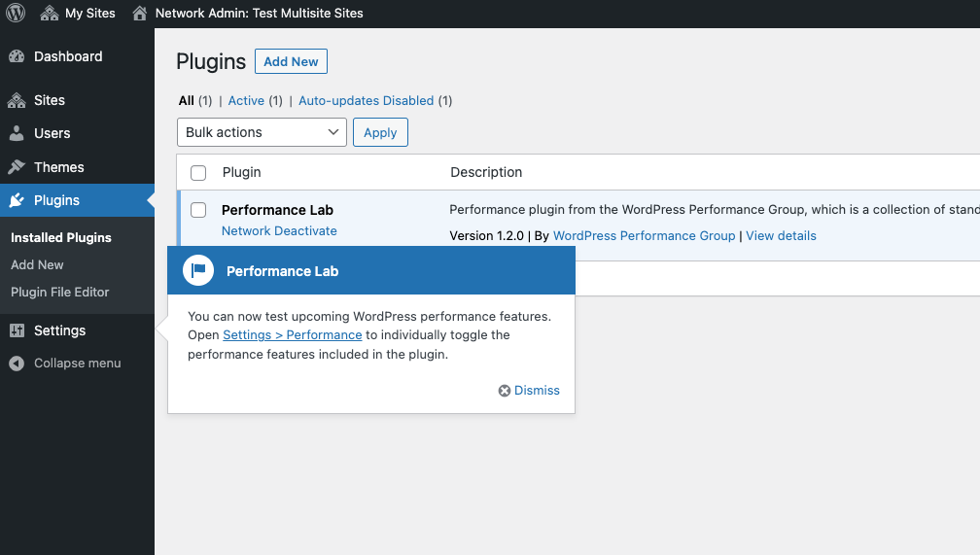This screenshot has width=980, height=555.
Task: Dismiss the Performance Lab pointer
Action: [537, 391]
